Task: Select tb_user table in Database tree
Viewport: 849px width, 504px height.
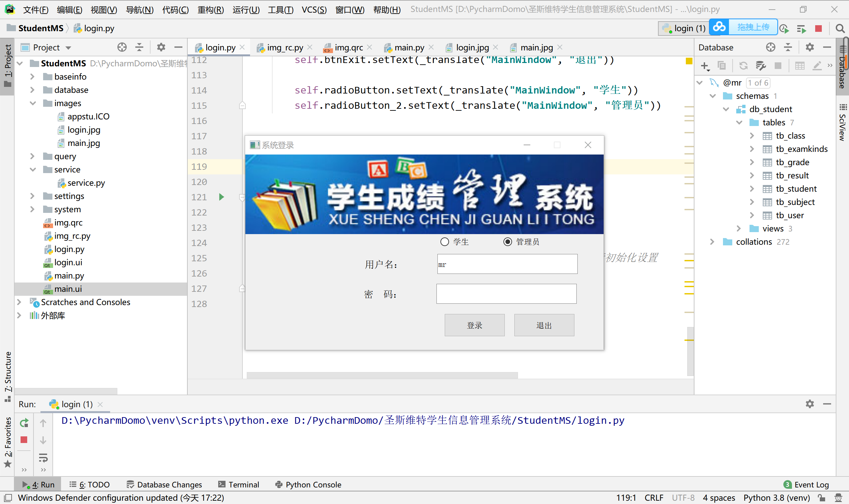Action: click(790, 215)
